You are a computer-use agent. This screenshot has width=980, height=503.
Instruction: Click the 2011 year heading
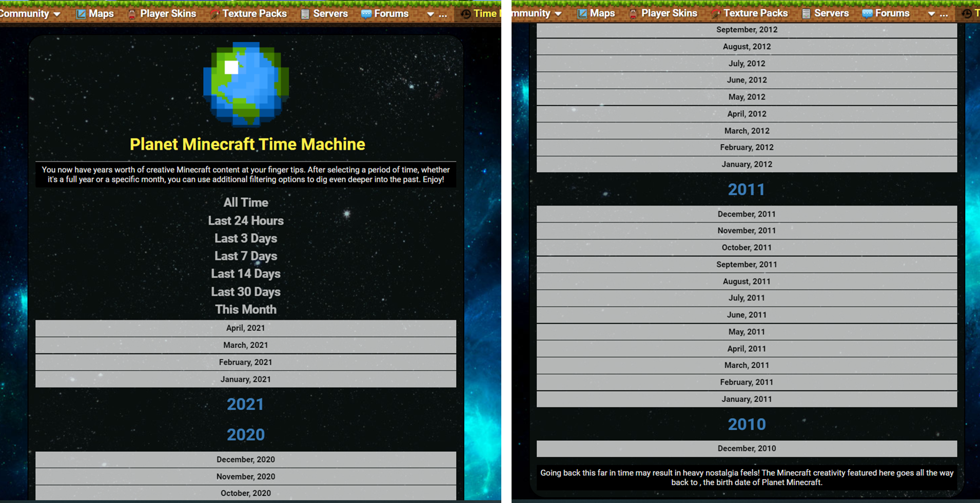[x=747, y=189]
